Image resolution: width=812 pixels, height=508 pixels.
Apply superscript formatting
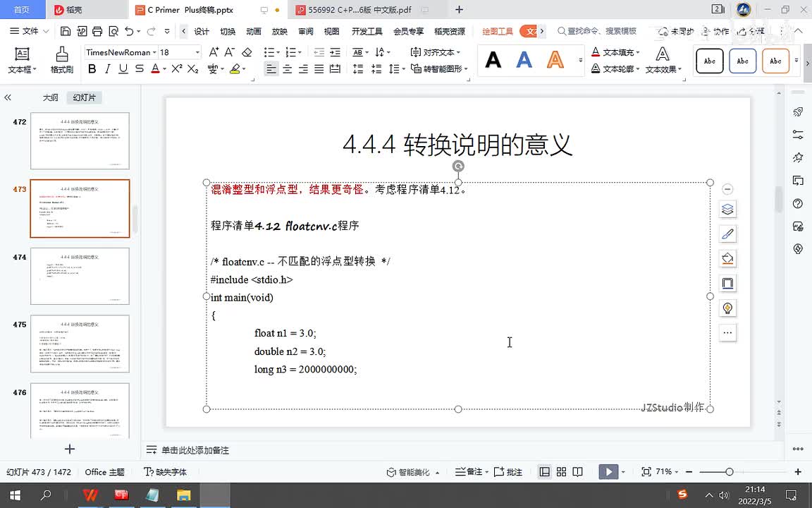click(177, 68)
